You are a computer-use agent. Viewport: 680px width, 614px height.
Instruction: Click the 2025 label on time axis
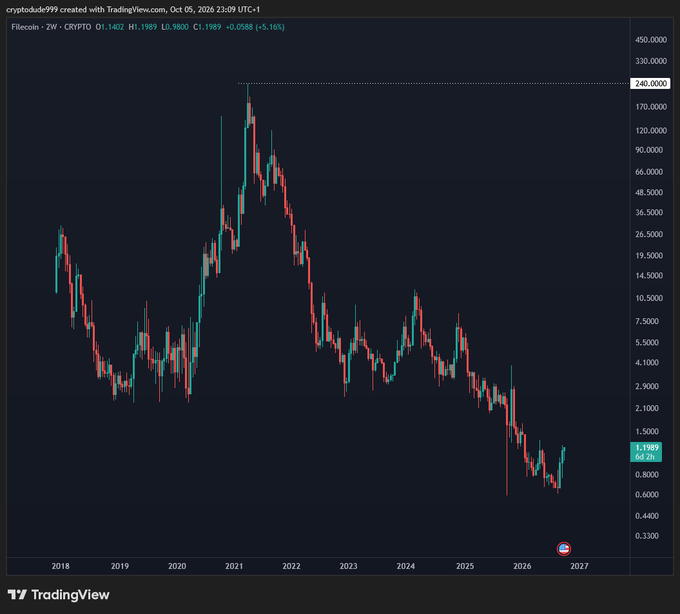465,566
